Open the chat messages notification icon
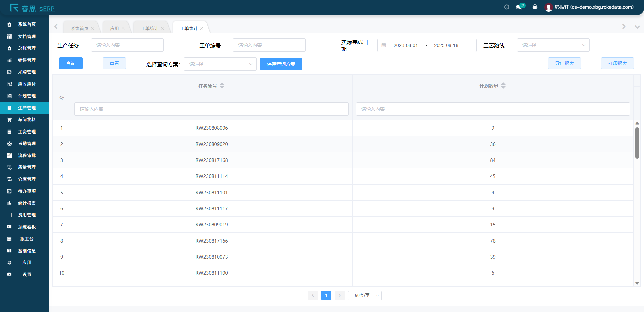This screenshot has width=644, height=312. click(x=519, y=7)
